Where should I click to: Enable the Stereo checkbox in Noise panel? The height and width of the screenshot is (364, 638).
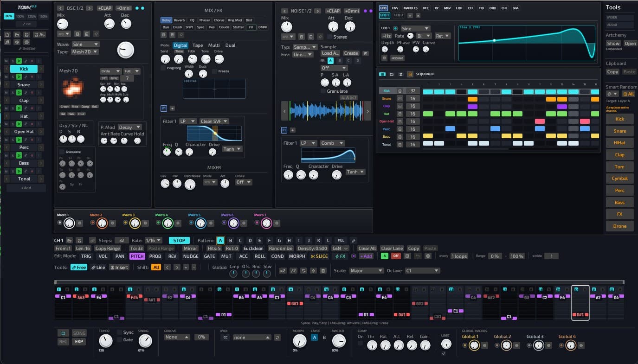[x=329, y=37]
